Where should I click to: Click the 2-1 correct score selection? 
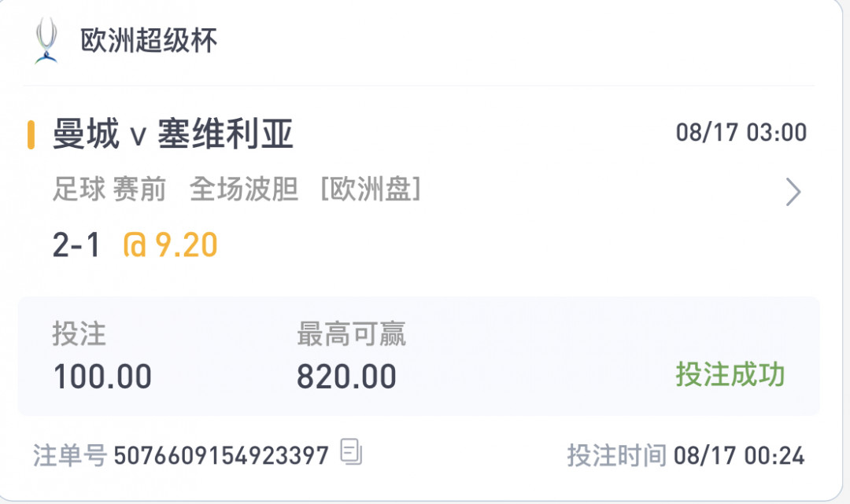(76, 245)
